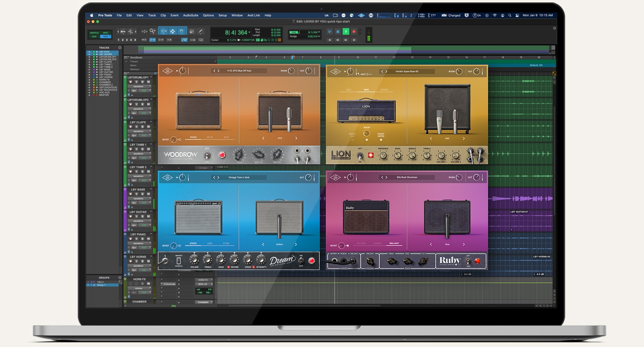Go to previous preset in Ruby plugin
This screenshot has height=347, width=644.
point(382,177)
